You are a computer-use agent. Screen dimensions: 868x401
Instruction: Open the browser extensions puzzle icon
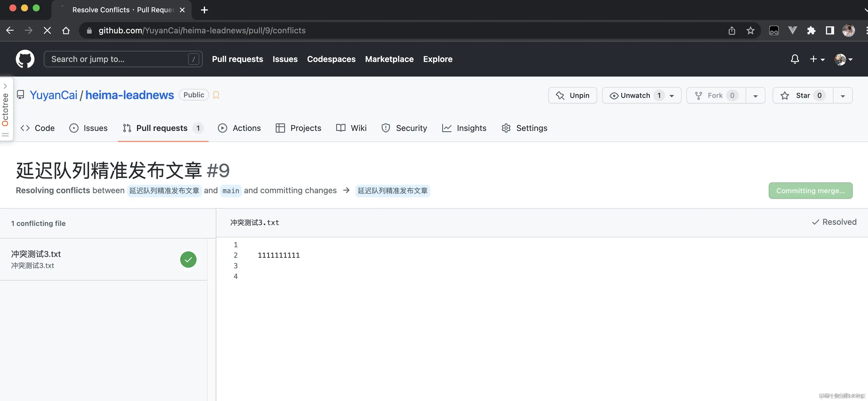click(811, 31)
